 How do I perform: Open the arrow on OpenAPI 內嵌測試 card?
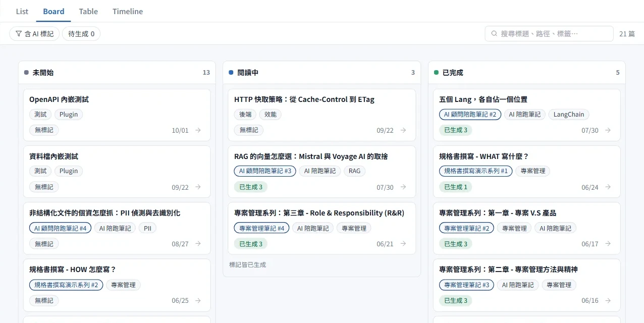tap(198, 130)
